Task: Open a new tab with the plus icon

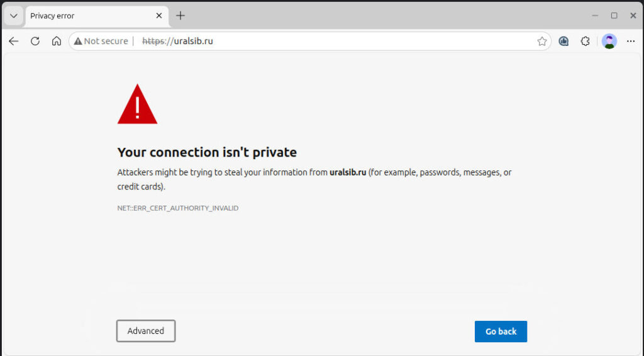Action: click(180, 16)
